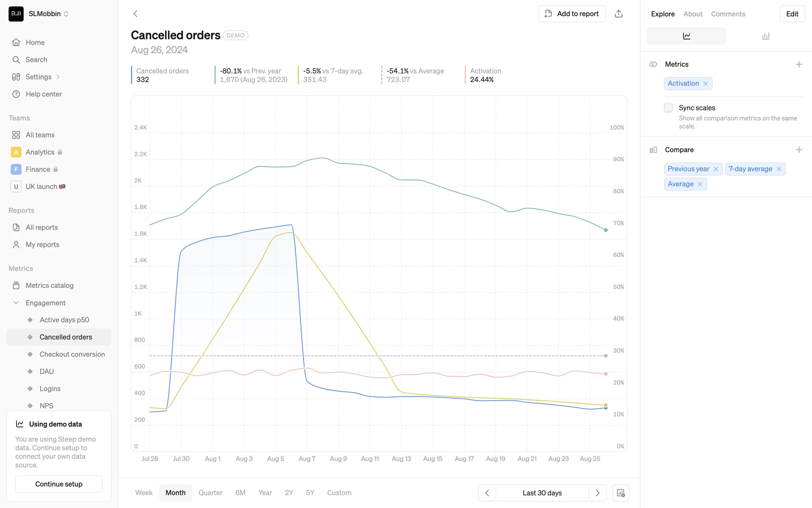Switch to line chart view icon

pyautogui.click(x=686, y=36)
